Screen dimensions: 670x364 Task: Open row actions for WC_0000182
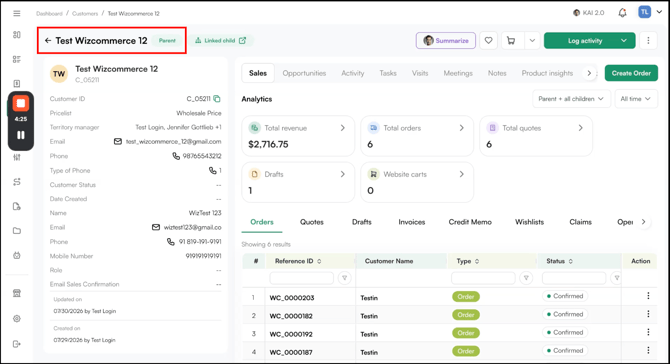click(x=648, y=314)
